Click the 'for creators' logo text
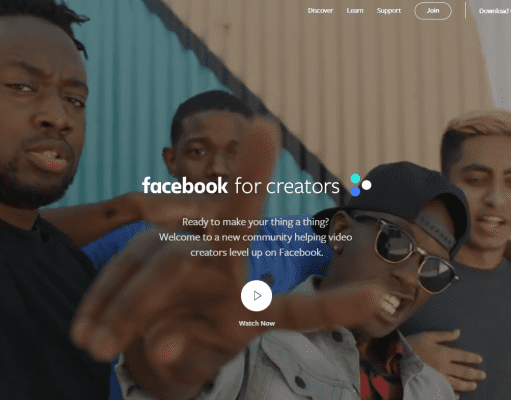511x400 pixels. coord(287,186)
